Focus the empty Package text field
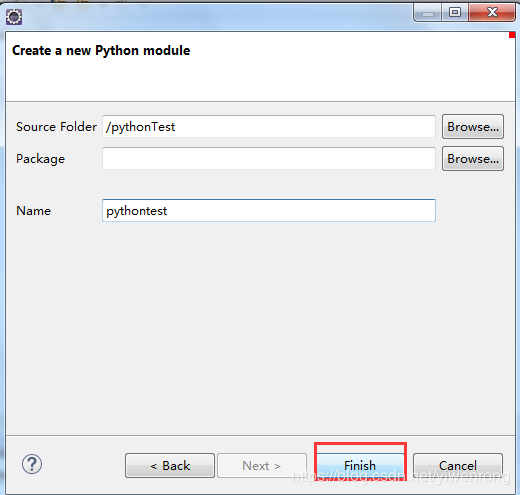The width and height of the screenshot is (520, 495). coord(269,159)
